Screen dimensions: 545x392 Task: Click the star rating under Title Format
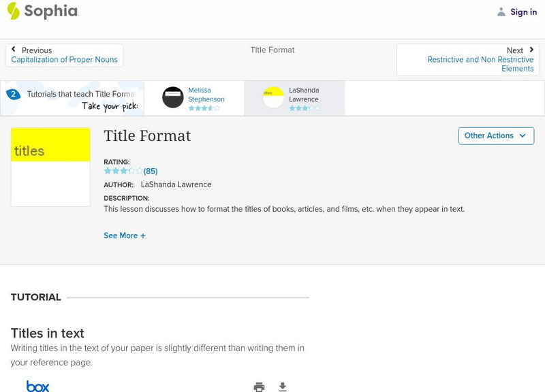(x=123, y=171)
